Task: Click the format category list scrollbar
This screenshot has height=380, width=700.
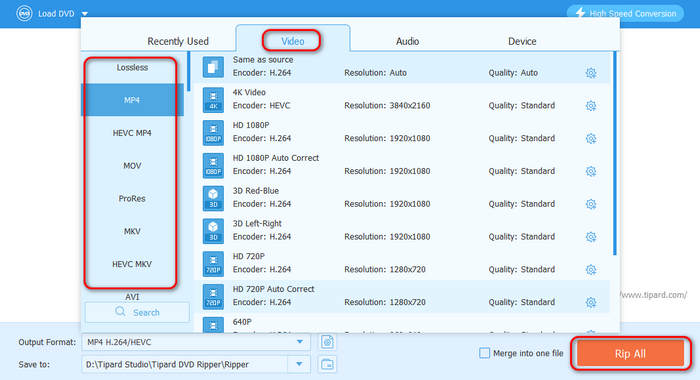Action: (188, 71)
